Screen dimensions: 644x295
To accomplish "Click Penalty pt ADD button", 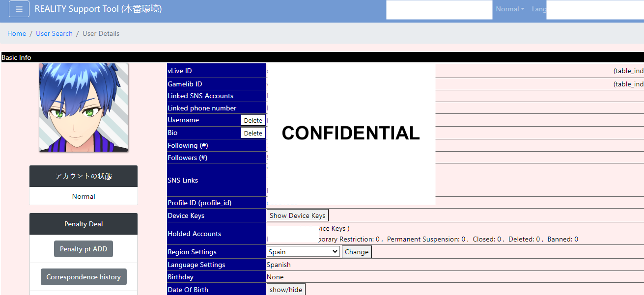I will coord(84,249).
